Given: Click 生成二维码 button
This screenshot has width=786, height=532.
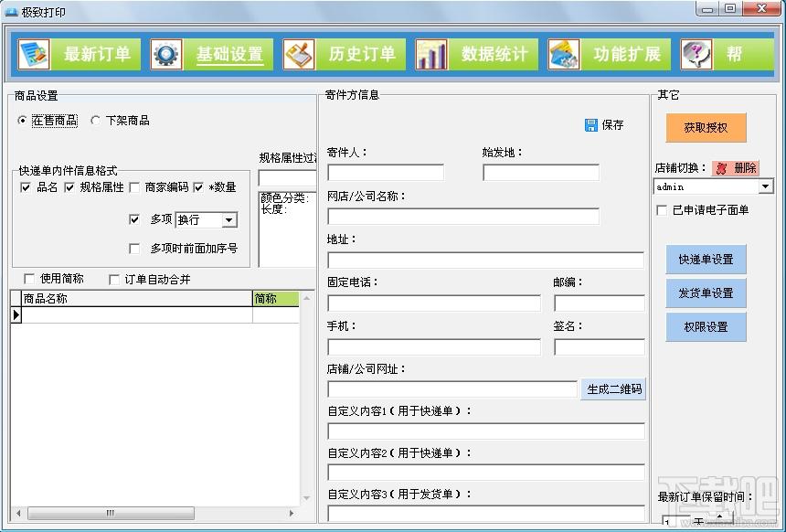Looking at the screenshot, I should [613, 389].
